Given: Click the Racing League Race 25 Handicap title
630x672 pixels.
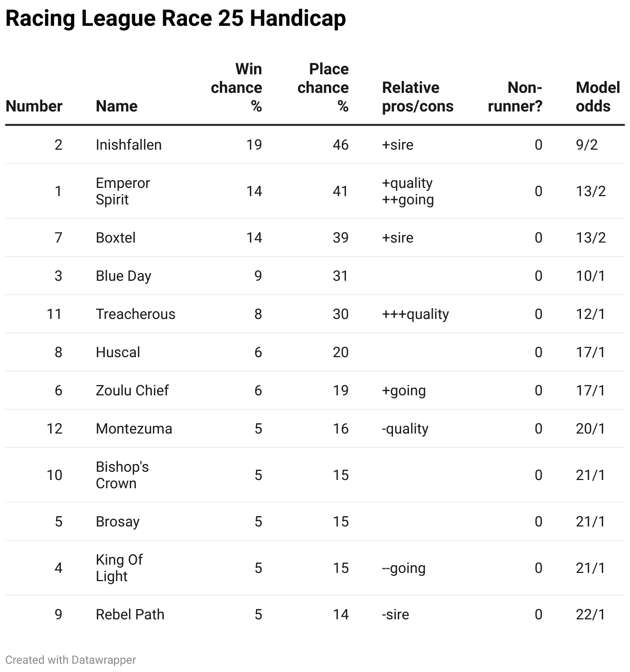Looking at the screenshot, I should 176,19.
